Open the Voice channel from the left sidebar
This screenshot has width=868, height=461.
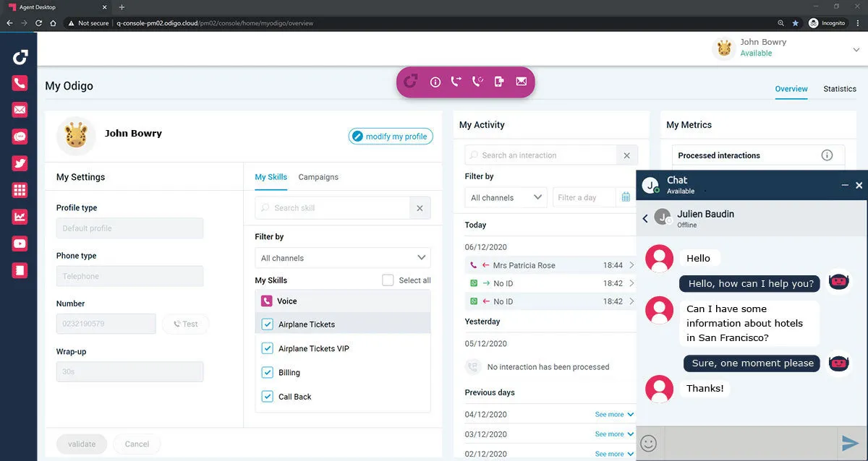coord(20,82)
